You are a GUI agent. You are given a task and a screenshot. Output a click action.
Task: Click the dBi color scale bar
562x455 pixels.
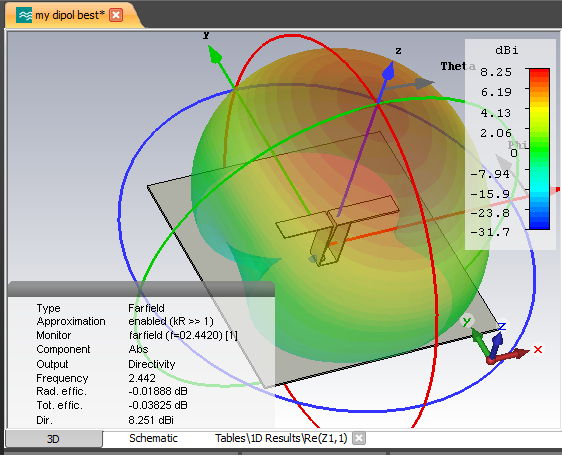[x=539, y=149]
